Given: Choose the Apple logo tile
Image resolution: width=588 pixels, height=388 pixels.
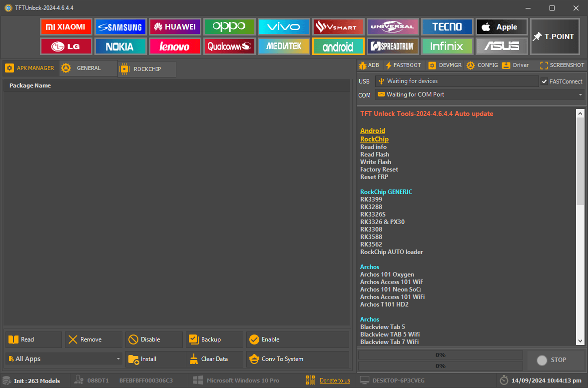Looking at the screenshot, I should point(502,27).
